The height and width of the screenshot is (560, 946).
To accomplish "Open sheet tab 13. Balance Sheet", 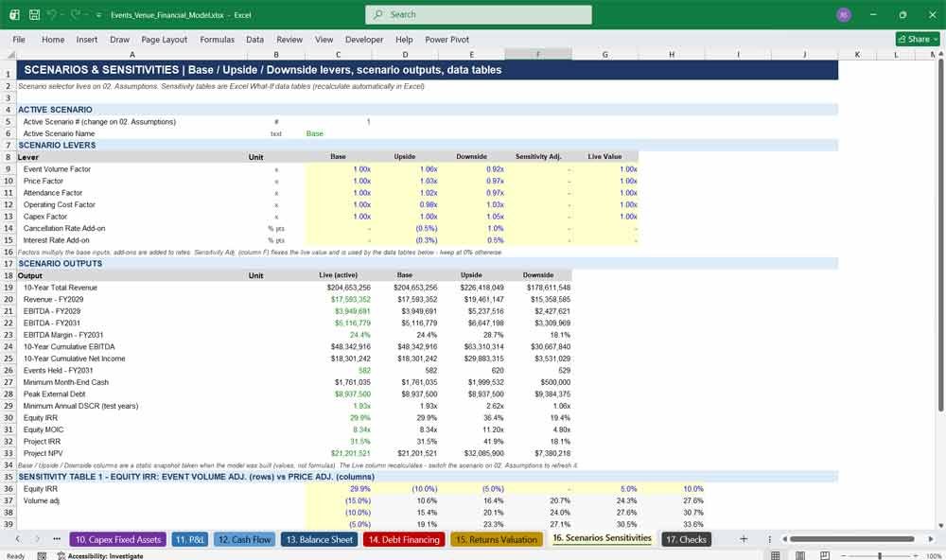I will pos(319,539).
